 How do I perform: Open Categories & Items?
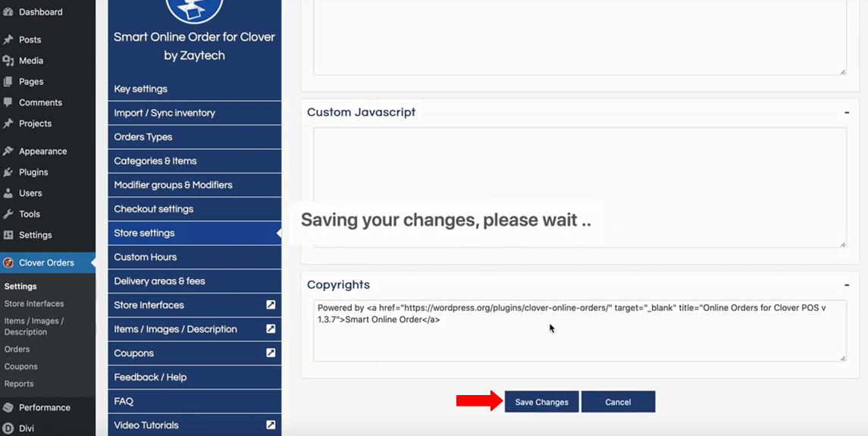[194, 161]
